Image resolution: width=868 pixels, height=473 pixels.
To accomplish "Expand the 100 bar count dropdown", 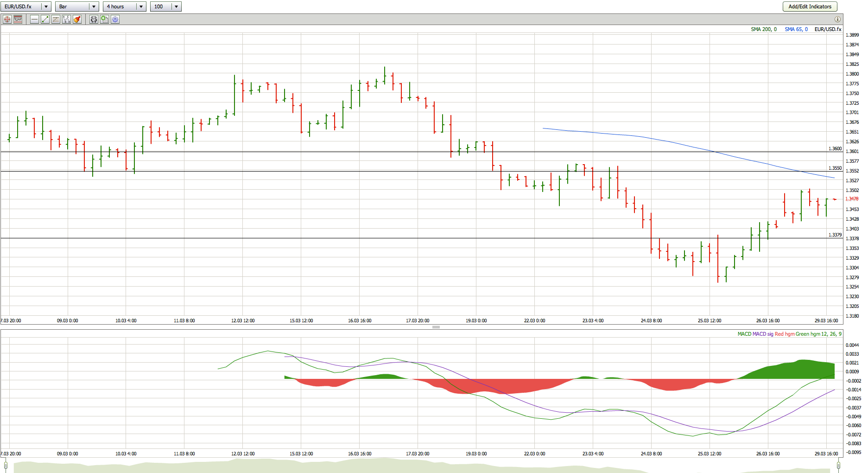I will (176, 6).
